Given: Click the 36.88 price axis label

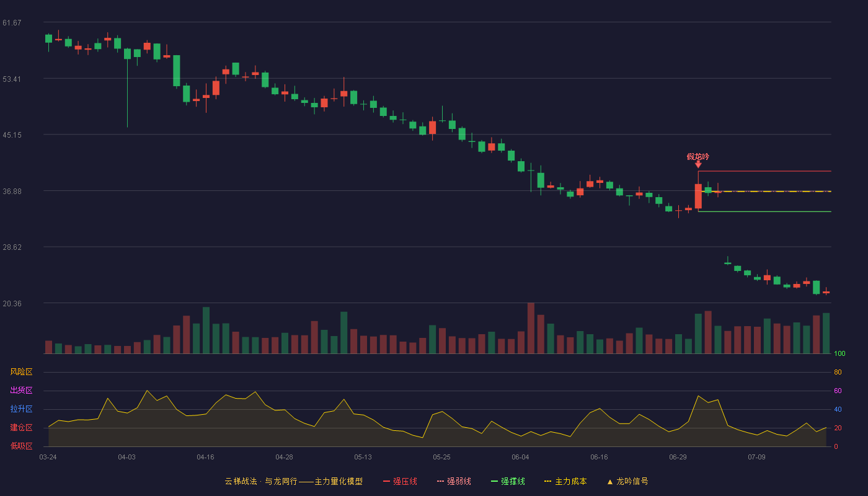Looking at the screenshot, I should tap(12, 191).
